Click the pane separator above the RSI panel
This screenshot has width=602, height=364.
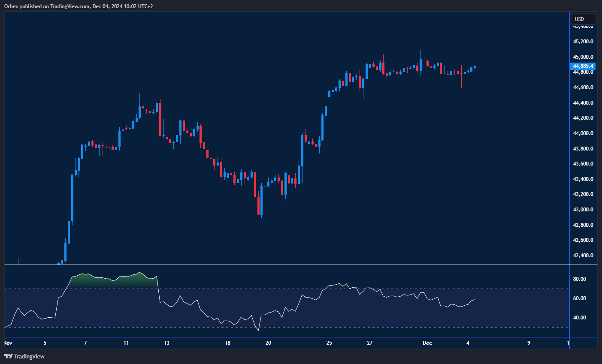pos(300,265)
